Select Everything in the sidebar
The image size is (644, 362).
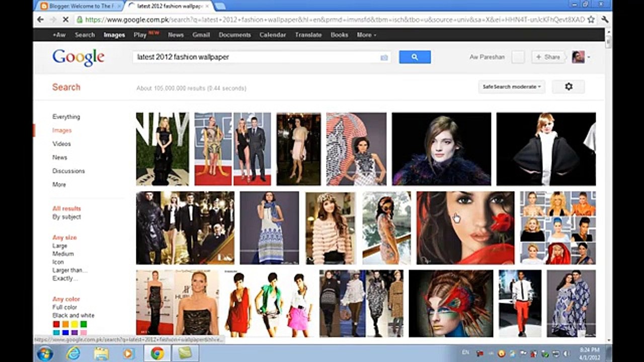coord(66,117)
